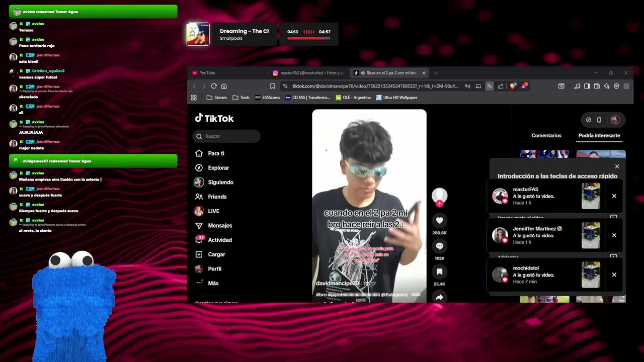This screenshot has height=362, width=644.
Task: Open a new browser tab
Action: point(436,73)
